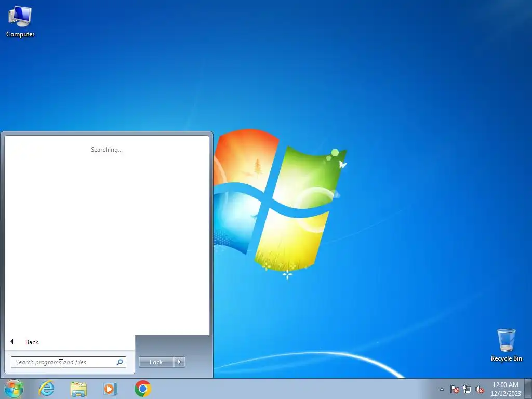The image size is (532, 399).
Task: Open the clock showing 12:00 AM
Action: click(505, 389)
